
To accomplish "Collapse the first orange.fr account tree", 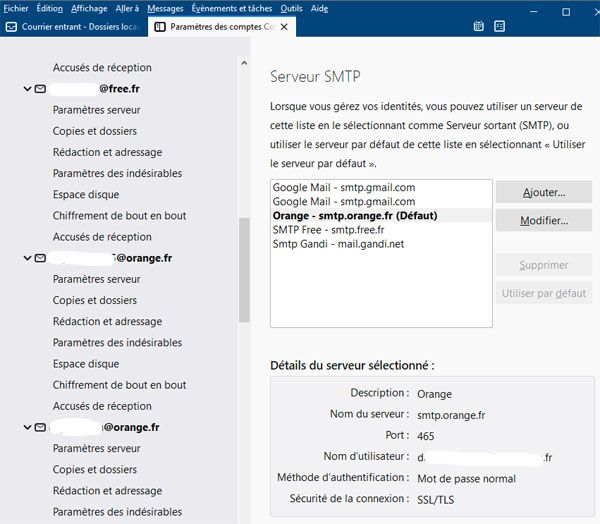I will click(27, 258).
